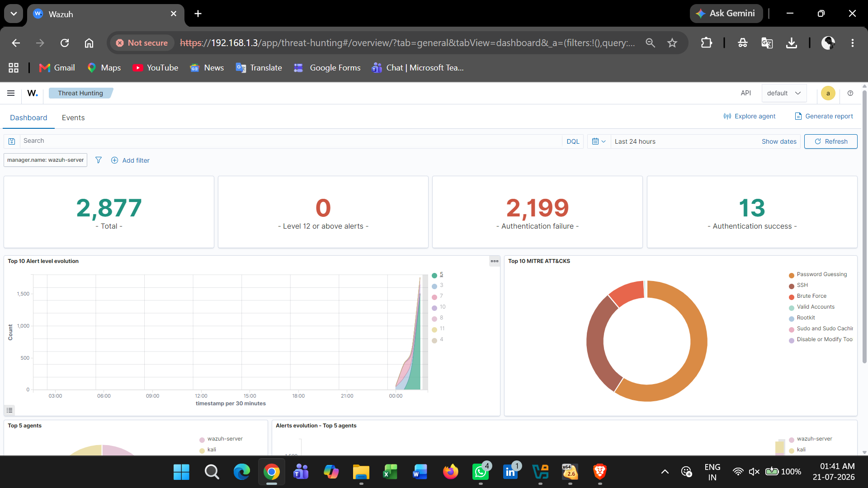Screen dimensions: 868x488
Task: Open the Chrome three-dot menu
Action: pyautogui.click(x=853, y=43)
